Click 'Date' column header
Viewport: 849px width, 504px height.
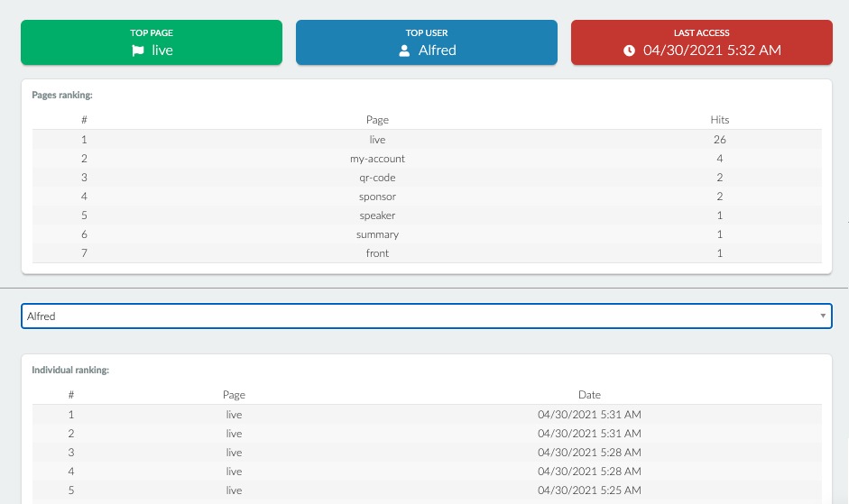tap(589, 395)
